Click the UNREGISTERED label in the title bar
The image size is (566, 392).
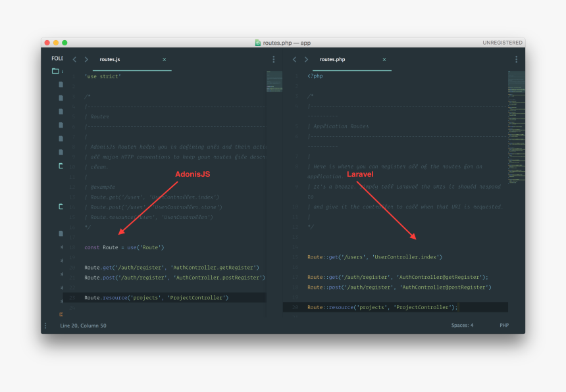[502, 42]
